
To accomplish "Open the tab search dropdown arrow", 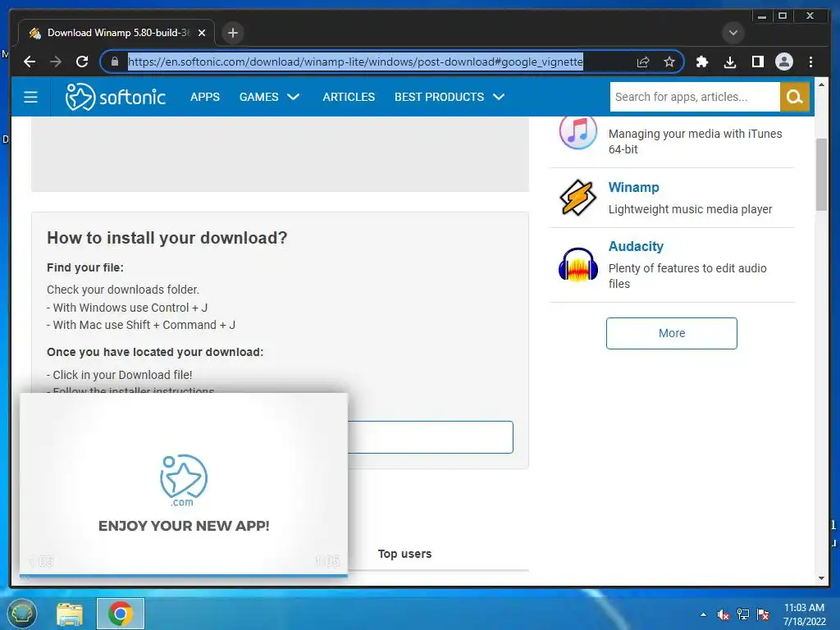I will click(x=733, y=33).
